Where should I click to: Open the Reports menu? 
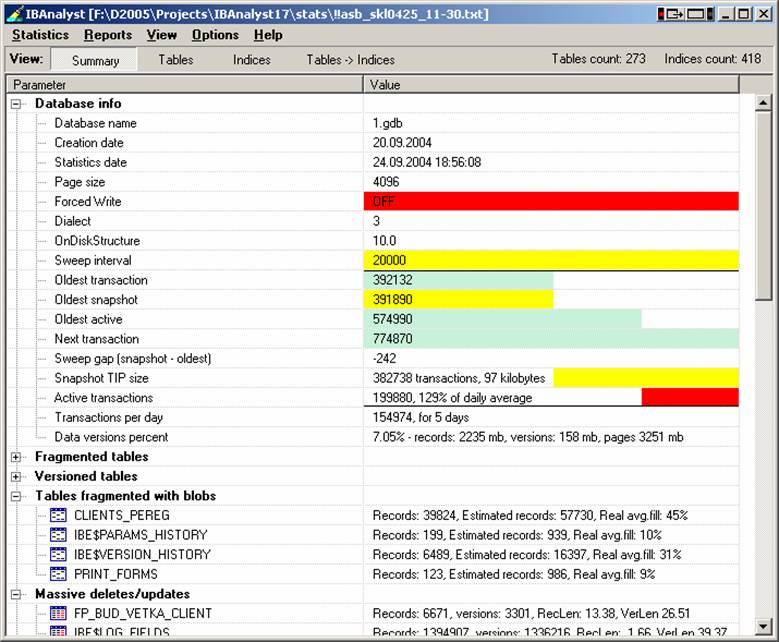click(107, 35)
